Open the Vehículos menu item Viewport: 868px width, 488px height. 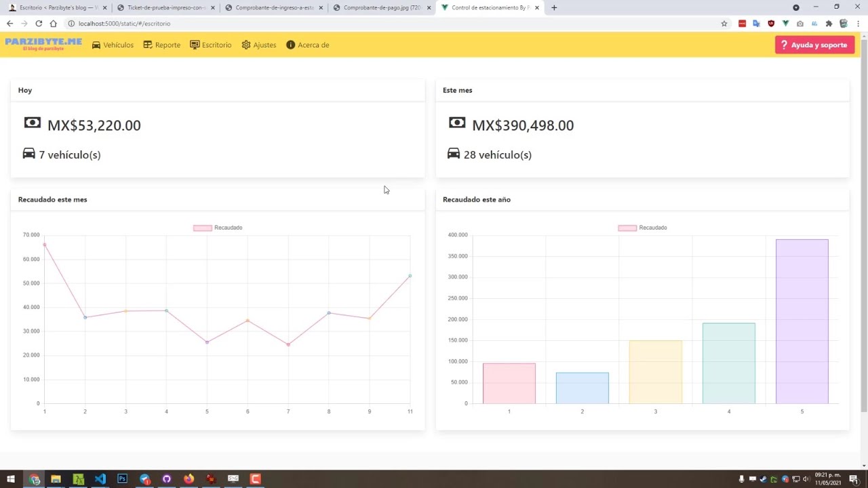point(113,45)
